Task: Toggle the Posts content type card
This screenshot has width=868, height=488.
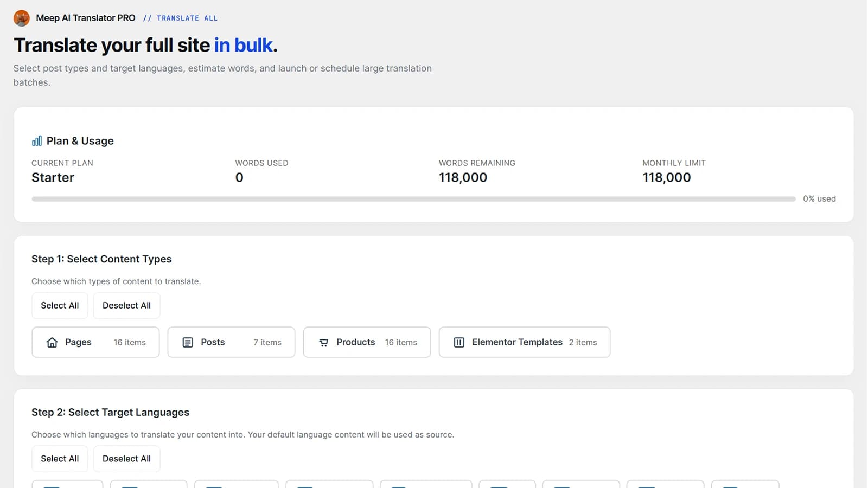Action: (x=231, y=342)
